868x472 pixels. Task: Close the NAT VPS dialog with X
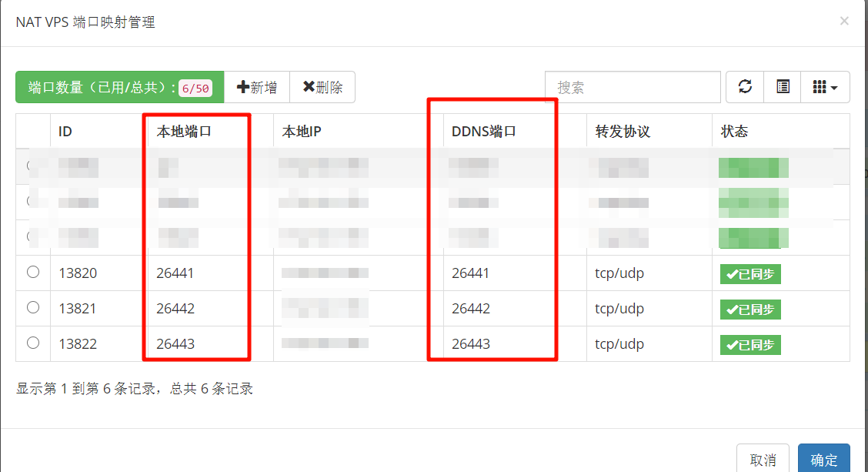click(843, 21)
